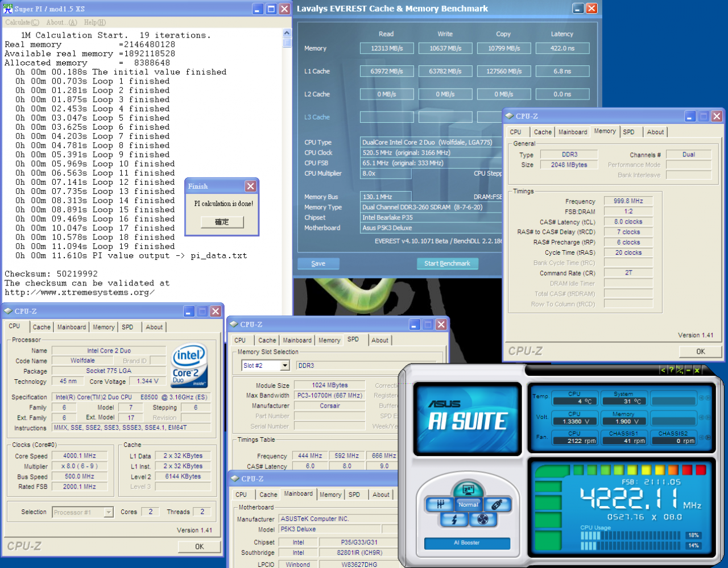
Task: Click the AI Booster label bar
Action: coord(467,543)
